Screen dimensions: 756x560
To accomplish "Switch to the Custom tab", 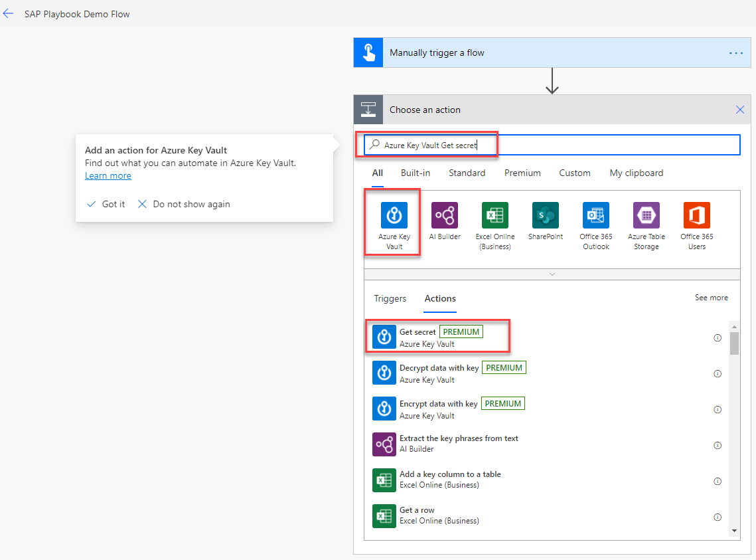I will (574, 173).
